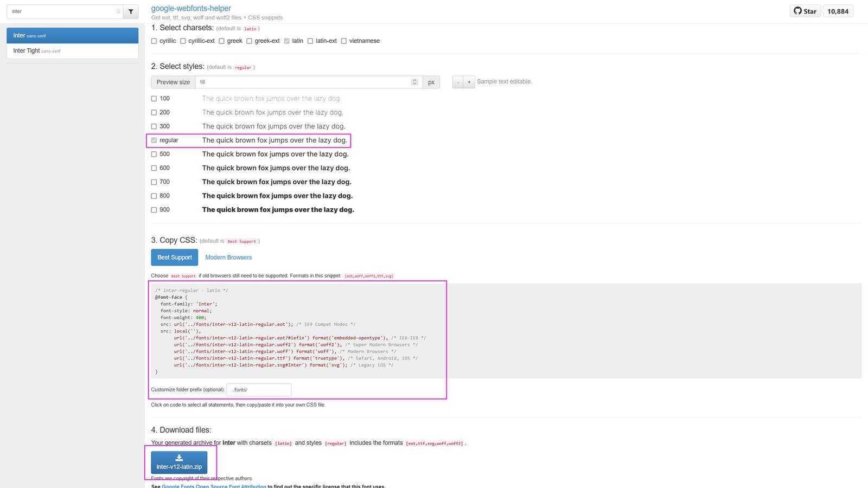Switch to the Modern Browsers tab

click(228, 257)
